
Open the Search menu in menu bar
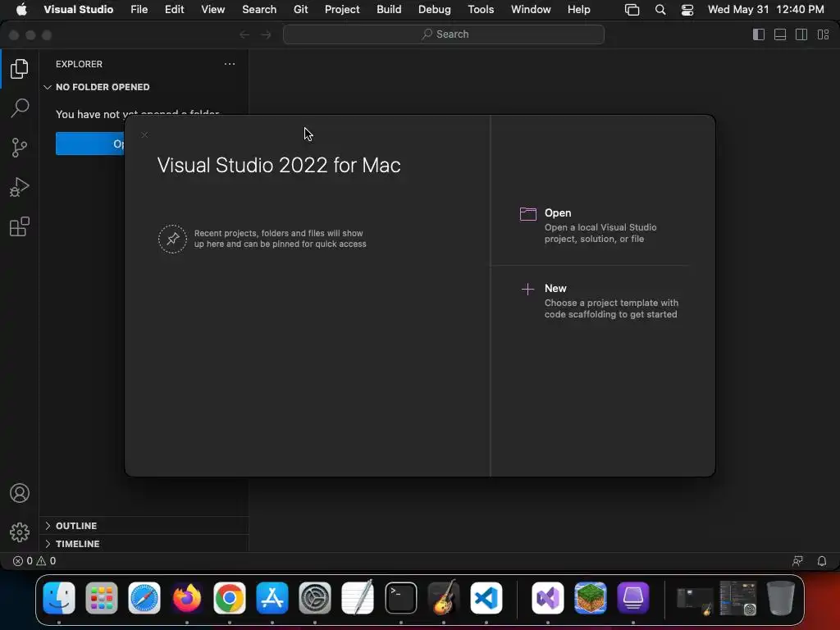259,9
